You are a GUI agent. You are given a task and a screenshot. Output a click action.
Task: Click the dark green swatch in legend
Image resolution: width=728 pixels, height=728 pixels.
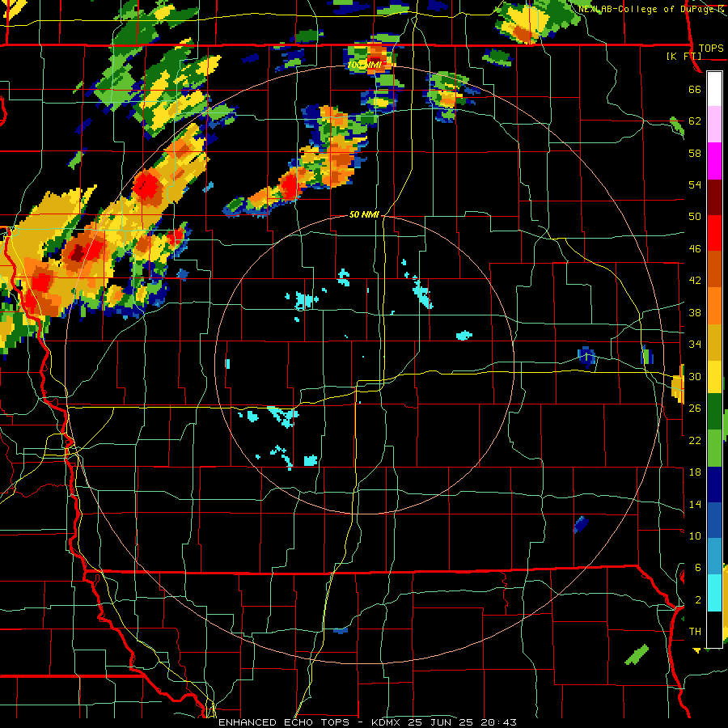714,412
